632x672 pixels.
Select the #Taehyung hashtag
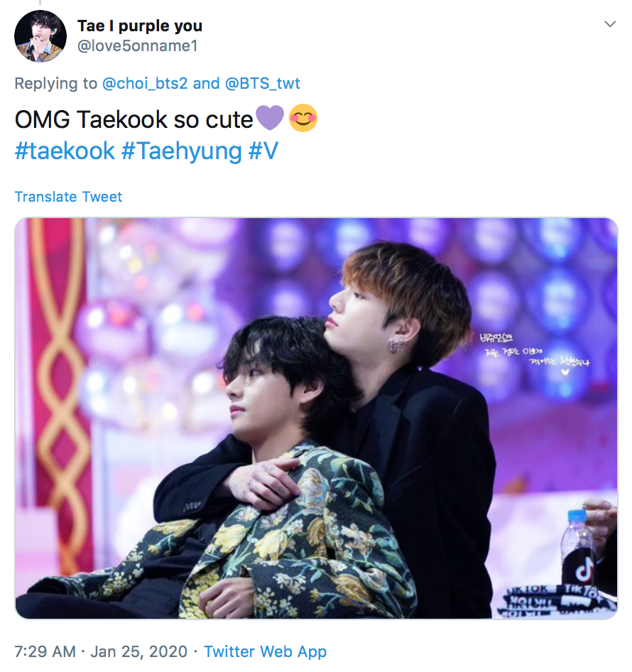click(182, 151)
